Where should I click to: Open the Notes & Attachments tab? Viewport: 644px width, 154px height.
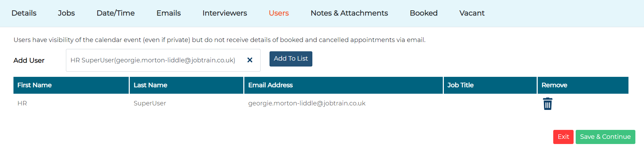(349, 13)
